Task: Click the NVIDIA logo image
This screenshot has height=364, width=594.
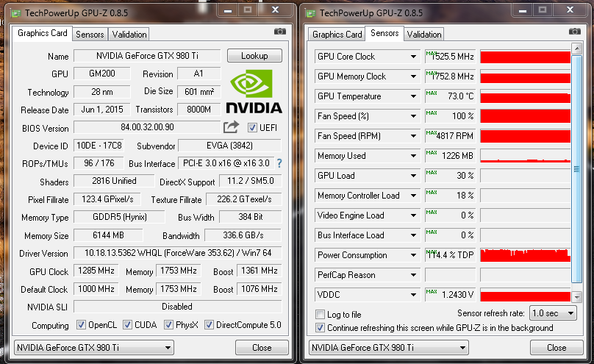Action: (x=255, y=92)
